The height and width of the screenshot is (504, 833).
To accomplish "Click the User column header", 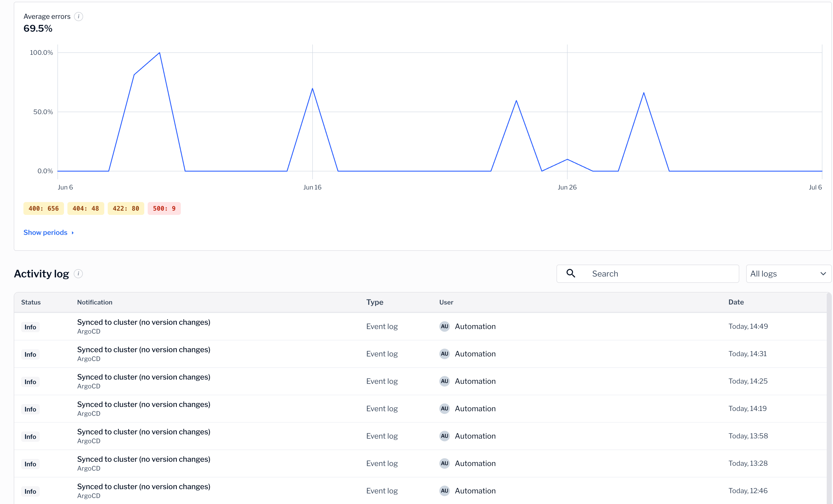I will pos(446,302).
